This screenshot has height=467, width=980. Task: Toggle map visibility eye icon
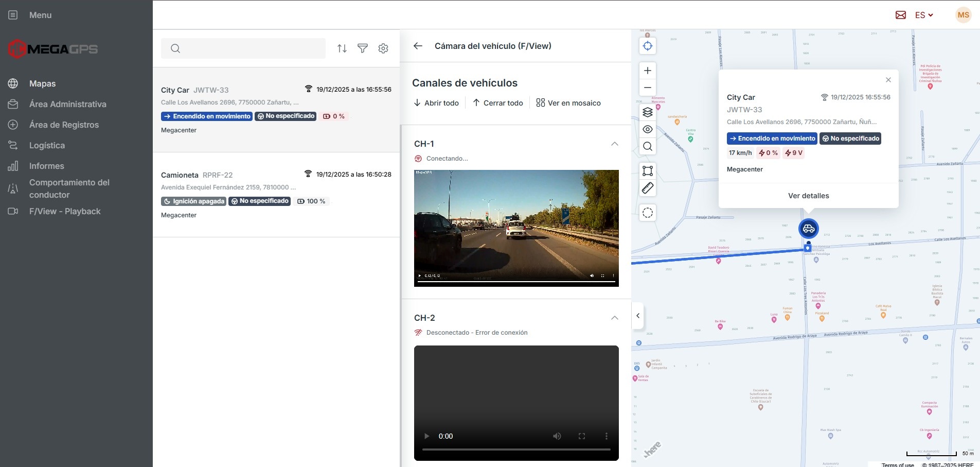tap(648, 129)
